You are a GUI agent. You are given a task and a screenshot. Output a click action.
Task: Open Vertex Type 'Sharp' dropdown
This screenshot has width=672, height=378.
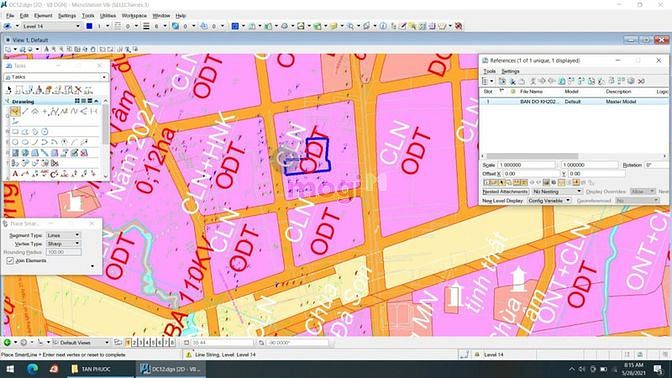[x=63, y=243]
